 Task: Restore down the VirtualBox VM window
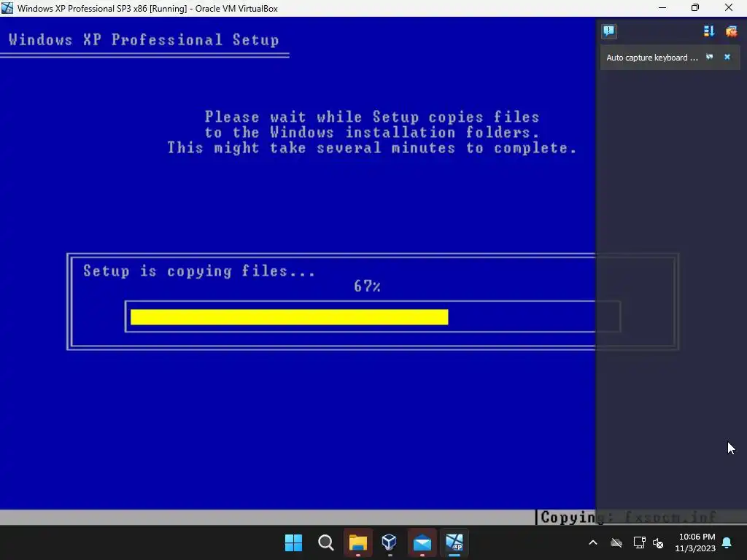pos(695,8)
